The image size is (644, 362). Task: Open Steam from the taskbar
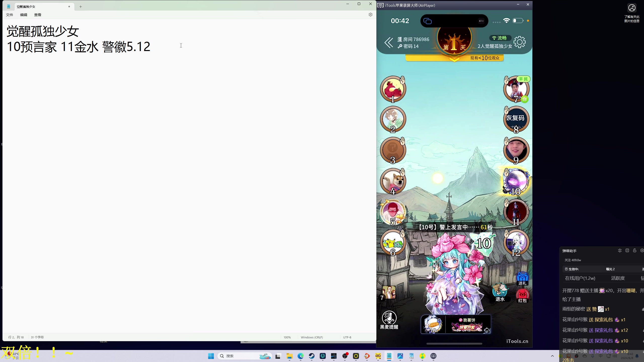pyautogui.click(x=312, y=356)
